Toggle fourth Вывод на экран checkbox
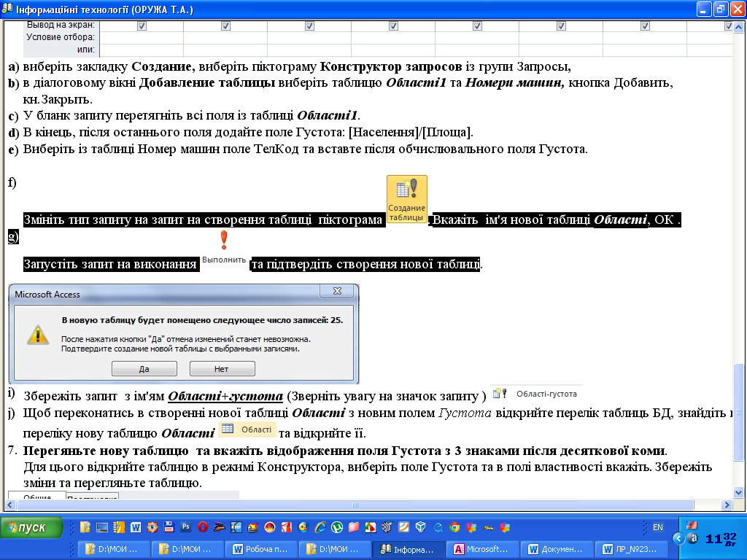 point(393,26)
